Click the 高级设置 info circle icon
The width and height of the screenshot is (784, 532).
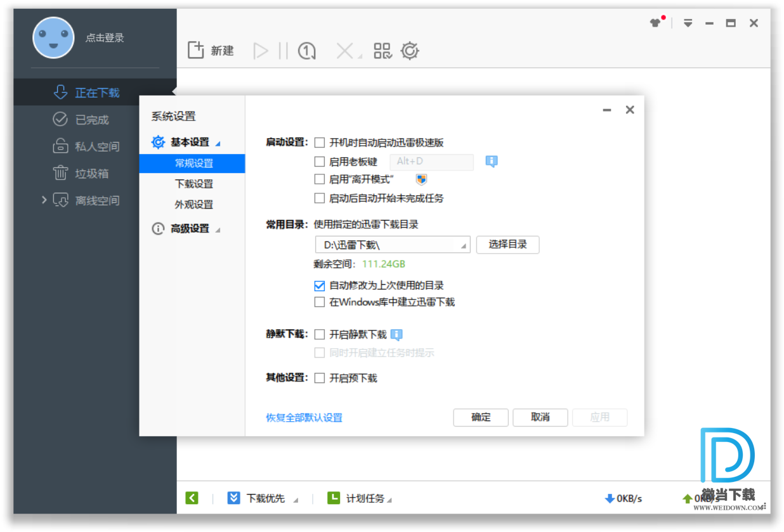(158, 229)
